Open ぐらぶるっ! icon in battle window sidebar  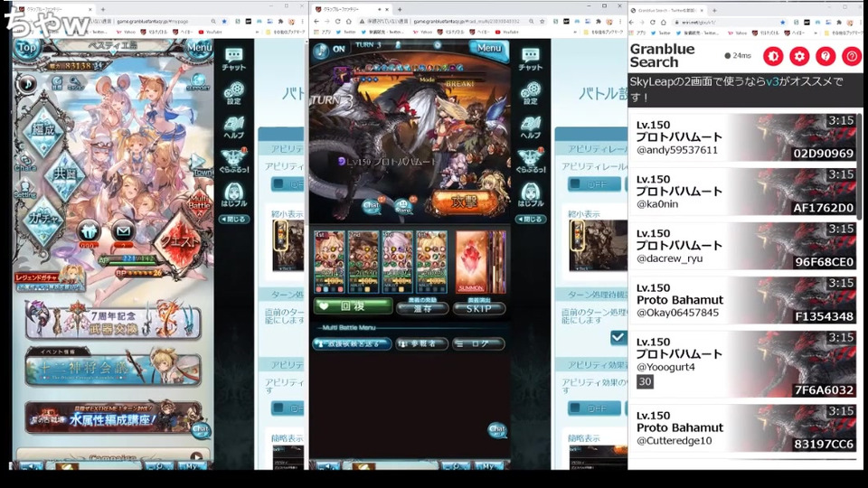531,161
